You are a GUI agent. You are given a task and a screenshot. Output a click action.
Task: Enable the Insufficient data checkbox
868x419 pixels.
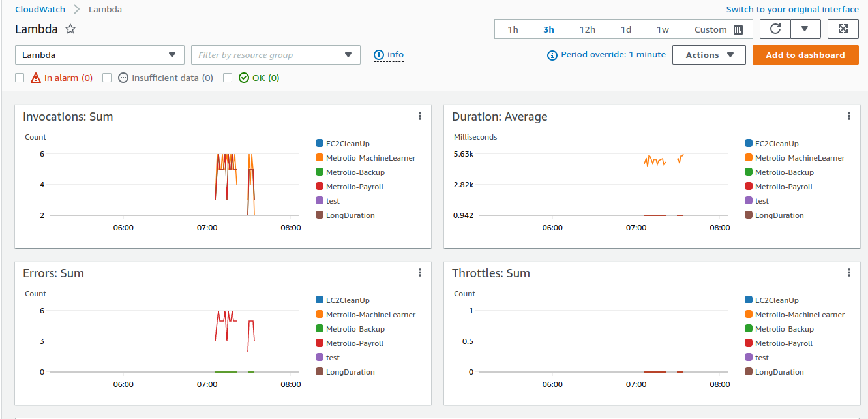point(107,78)
